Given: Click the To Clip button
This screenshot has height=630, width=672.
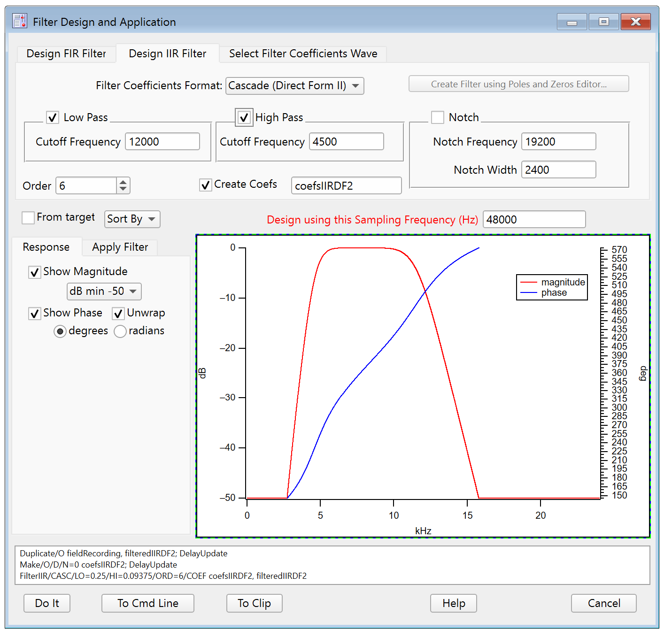Looking at the screenshot, I should click(x=254, y=603).
